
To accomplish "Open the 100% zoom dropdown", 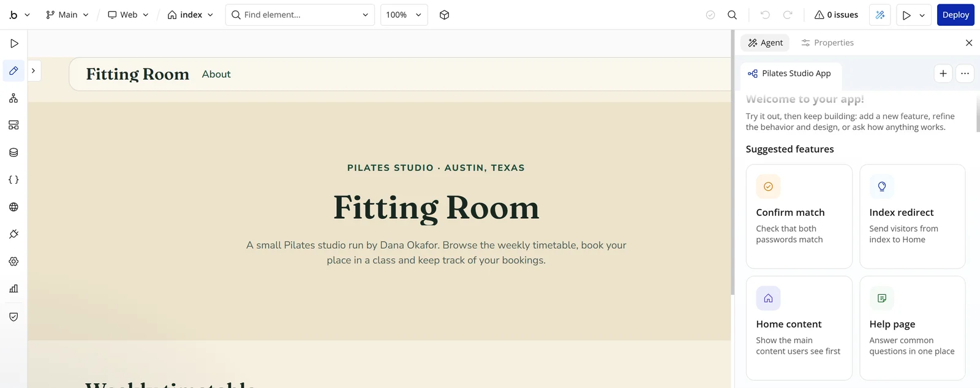I will (x=404, y=15).
